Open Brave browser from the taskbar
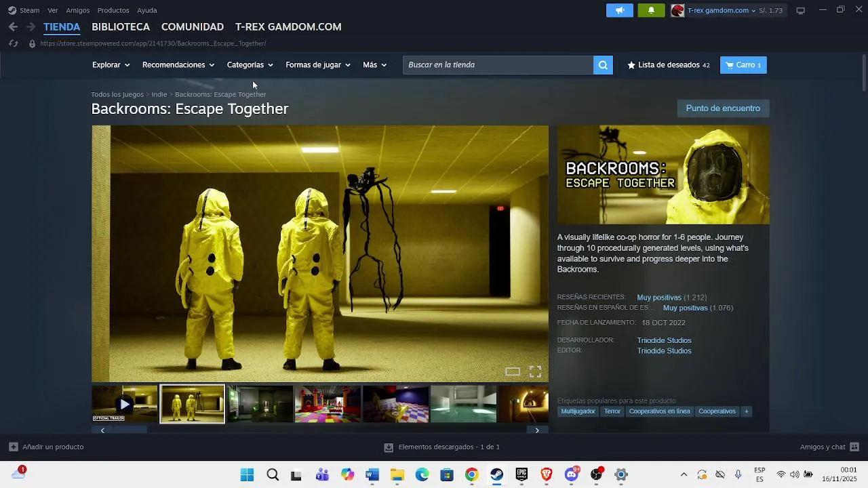This screenshot has height=488, width=868. tap(547, 474)
